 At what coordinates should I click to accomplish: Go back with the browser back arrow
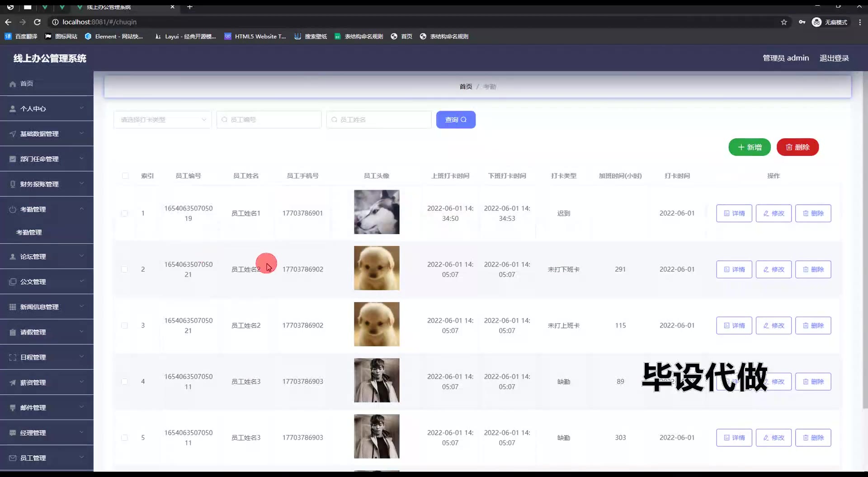coord(8,22)
